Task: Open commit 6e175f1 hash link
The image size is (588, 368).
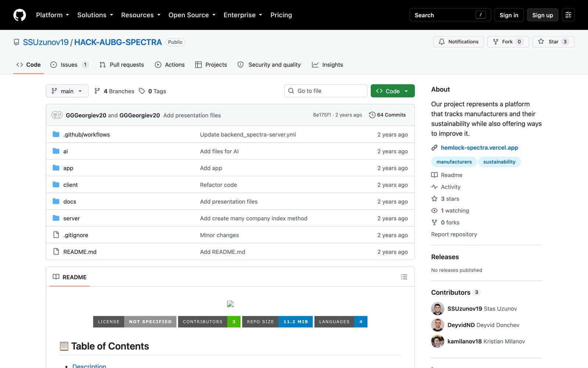Action: click(x=322, y=115)
